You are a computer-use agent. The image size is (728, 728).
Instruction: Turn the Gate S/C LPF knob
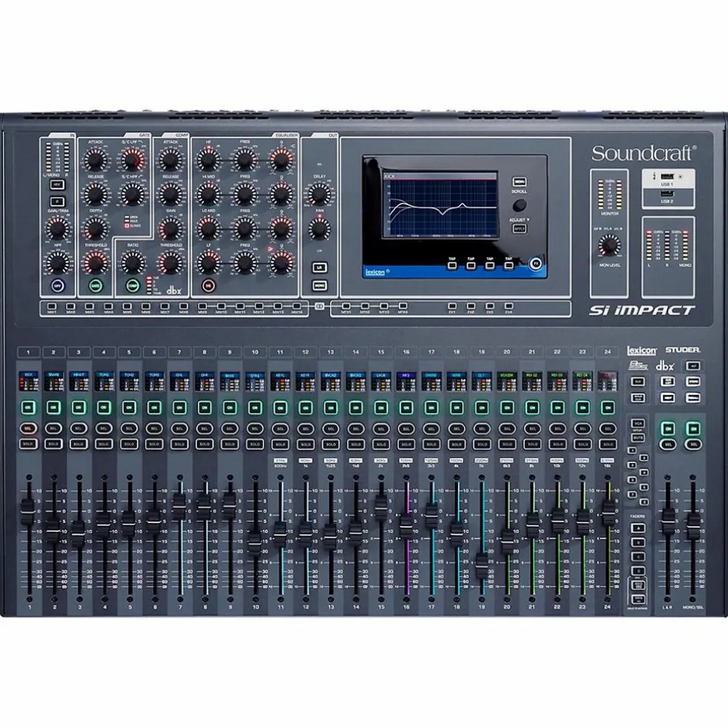click(x=132, y=161)
